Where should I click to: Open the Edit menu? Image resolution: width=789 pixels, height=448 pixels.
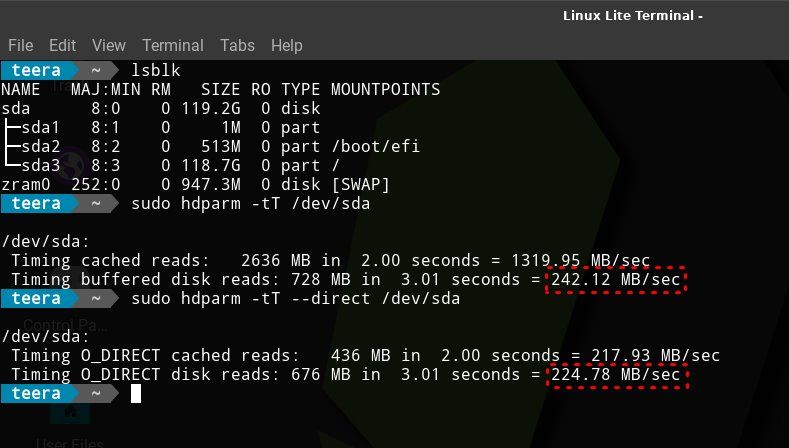(62, 45)
